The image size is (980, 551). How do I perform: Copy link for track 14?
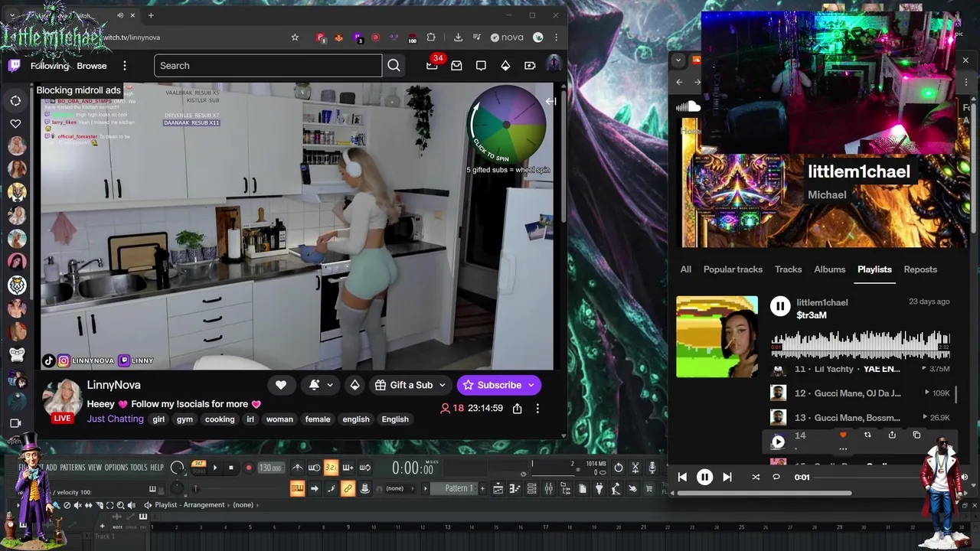coord(916,435)
